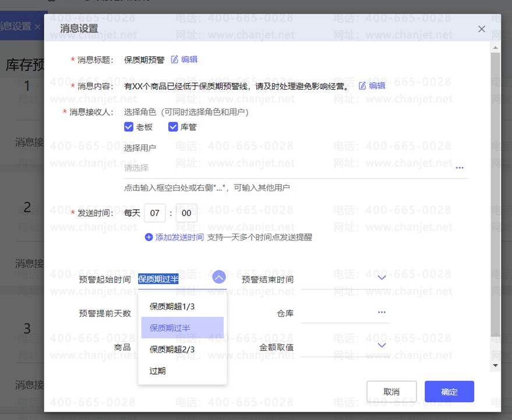Click the 确定 confirm button

(x=449, y=391)
